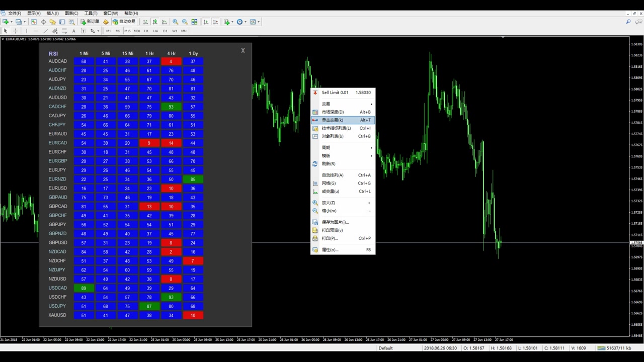Click the connection status 51637/11 kb
The height and width of the screenshot is (362, 644).
[x=614, y=348]
